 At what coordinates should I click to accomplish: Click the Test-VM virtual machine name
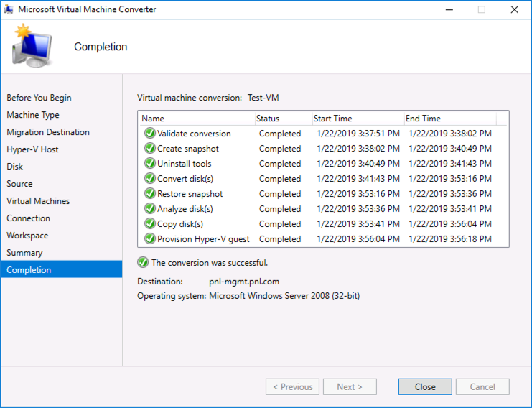point(263,98)
